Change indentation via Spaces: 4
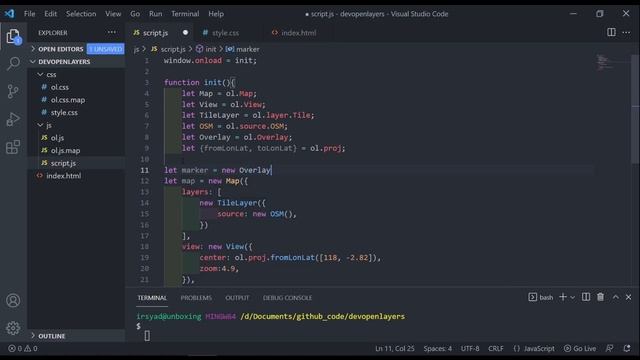Image resolution: width=640 pixels, height=360 pixels. point(438,348)
